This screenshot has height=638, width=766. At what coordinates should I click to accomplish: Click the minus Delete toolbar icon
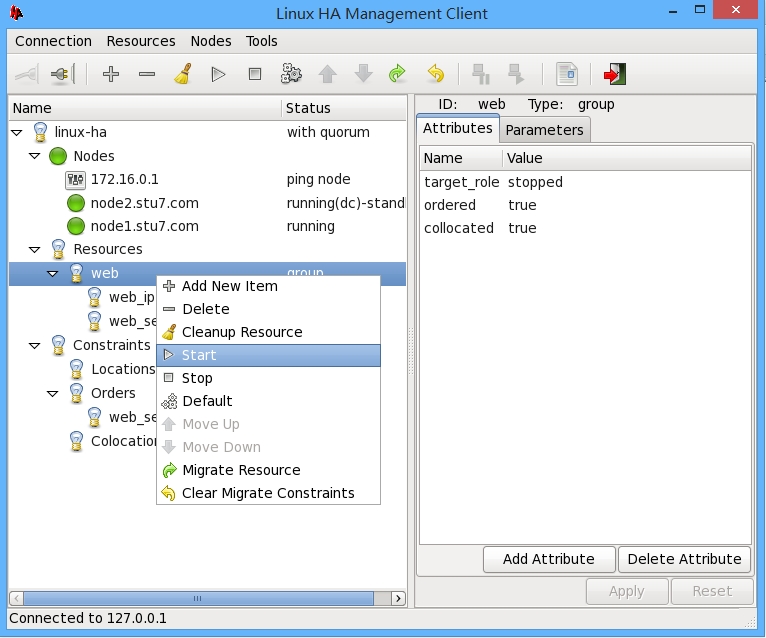147,74
